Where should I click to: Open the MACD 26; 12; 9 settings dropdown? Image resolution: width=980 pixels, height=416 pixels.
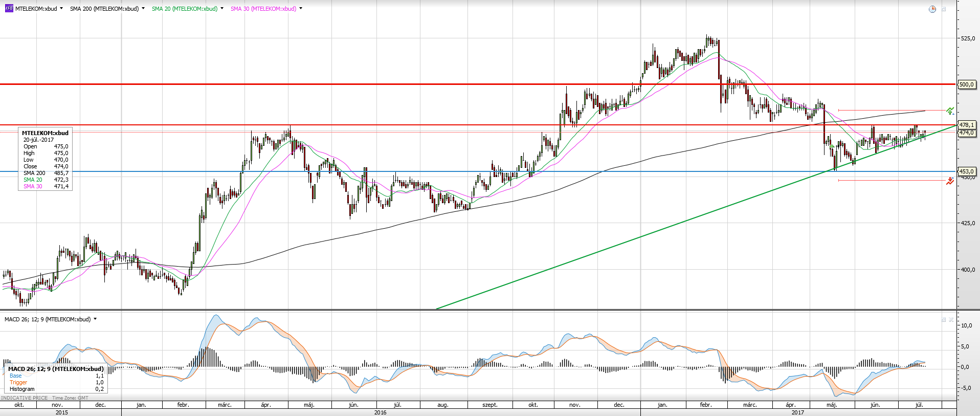(95, 319)
